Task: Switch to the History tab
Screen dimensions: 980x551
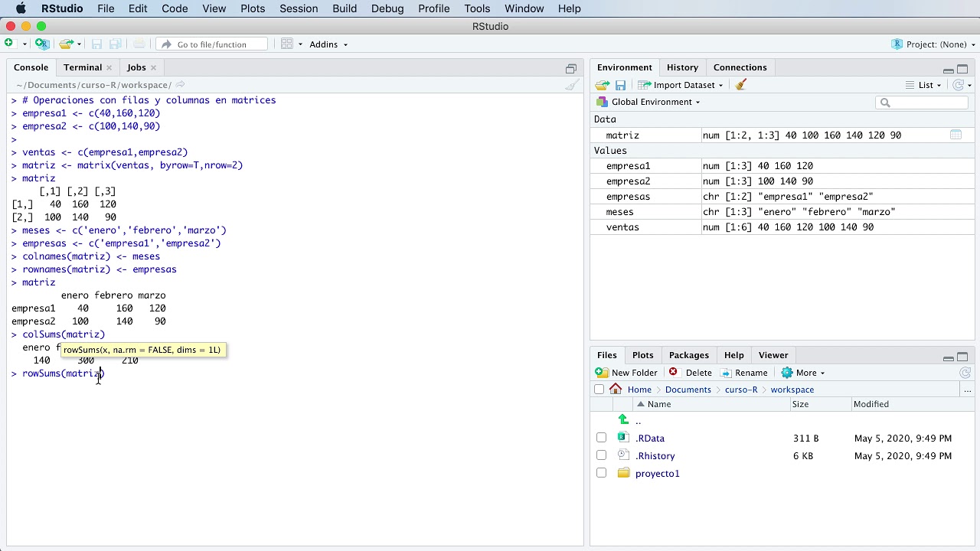Action: click(x=682, y=67)
